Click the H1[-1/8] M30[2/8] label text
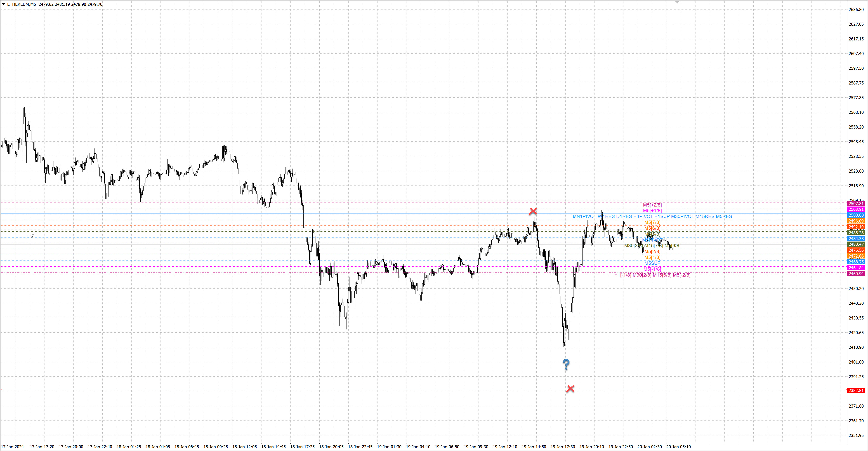This screenshot has height=451, width=868. [632, 275]
